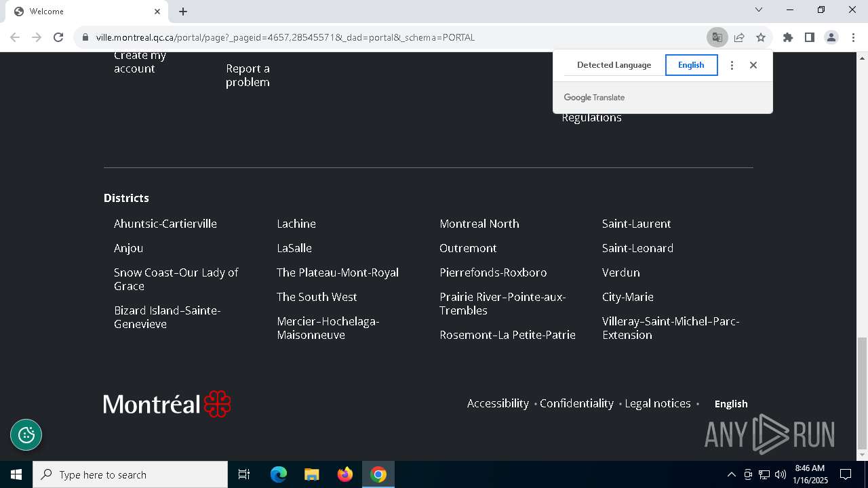
Task: Open the Ahuntsic-Cartierville district link
Action: tap(165, 224)
